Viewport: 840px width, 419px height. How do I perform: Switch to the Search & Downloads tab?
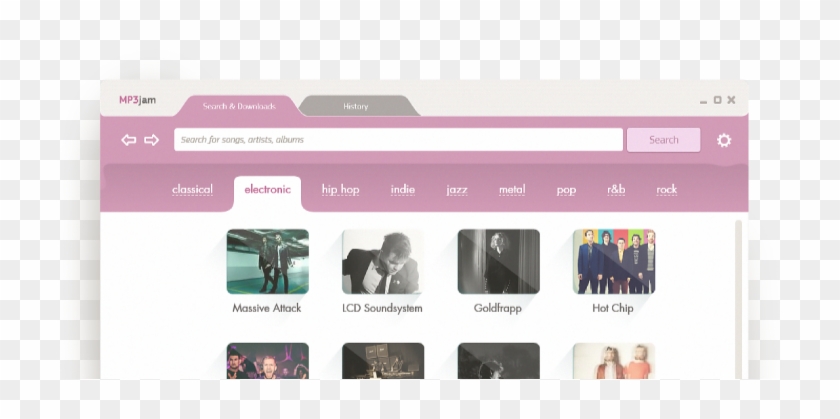click(239, 106)
